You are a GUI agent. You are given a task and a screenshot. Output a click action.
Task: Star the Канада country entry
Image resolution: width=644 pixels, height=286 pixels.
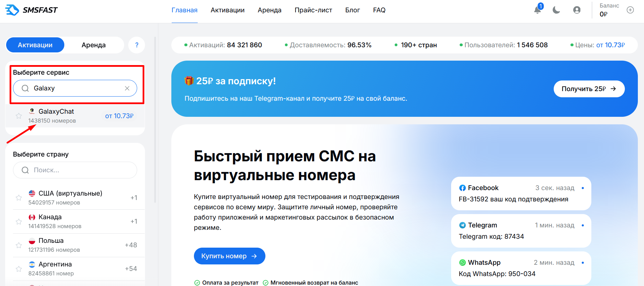(x=19, y=222)
